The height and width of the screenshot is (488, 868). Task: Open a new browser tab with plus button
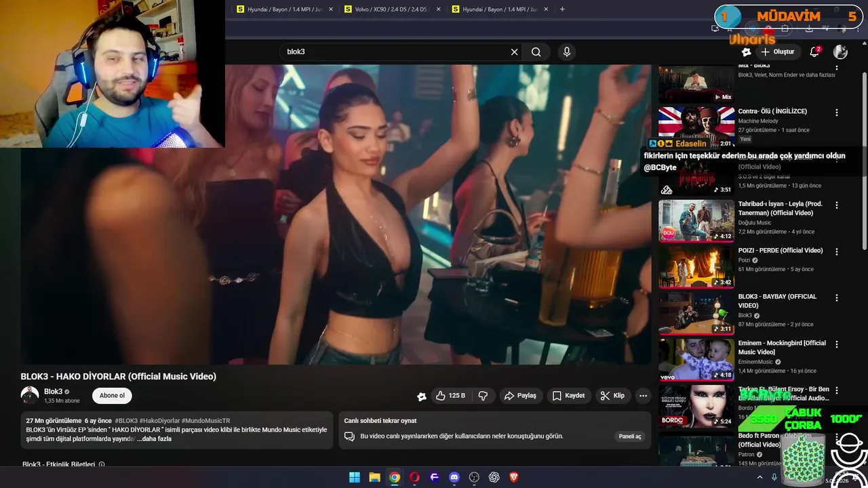coord(562,9)
